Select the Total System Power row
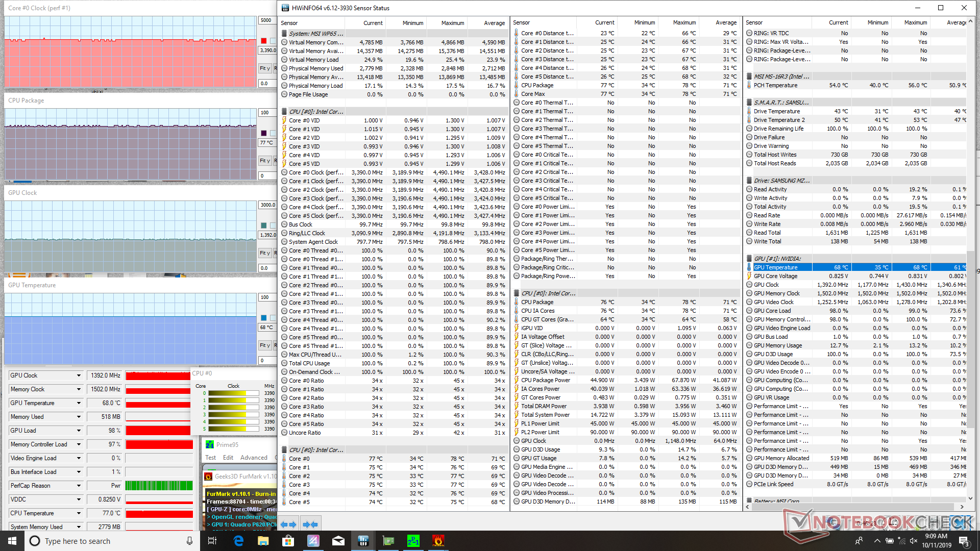Image resolution: width=980 pixels, height=551 pixels. click(626, 415)
